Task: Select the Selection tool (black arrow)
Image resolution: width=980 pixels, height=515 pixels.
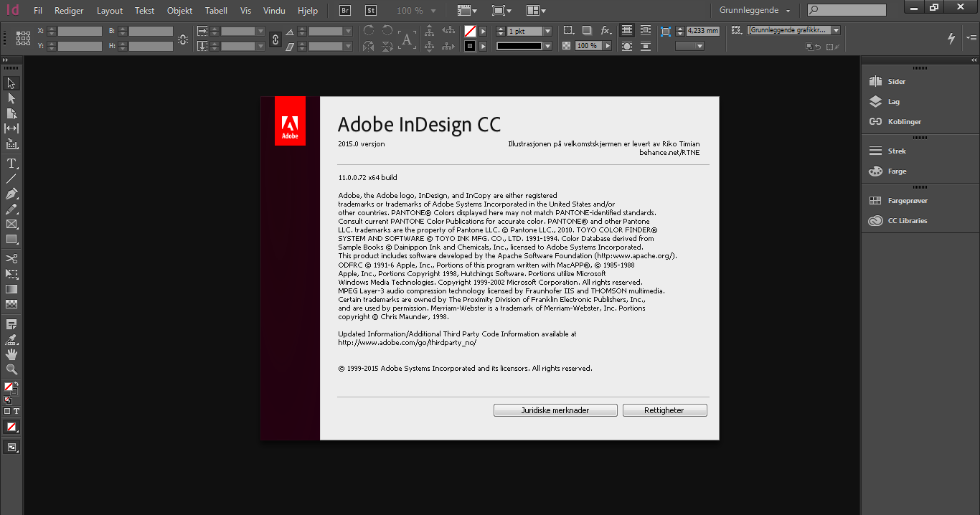Action: point(11,83)
